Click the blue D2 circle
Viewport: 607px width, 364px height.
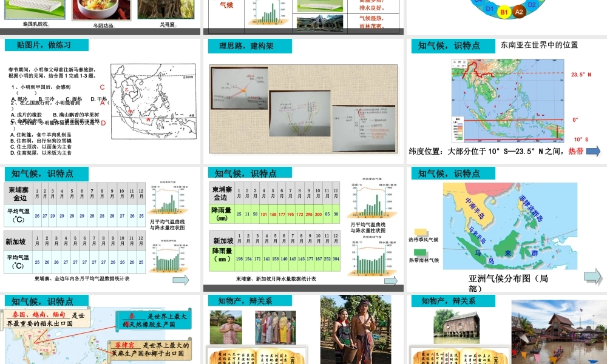click(x=532, y=5)
